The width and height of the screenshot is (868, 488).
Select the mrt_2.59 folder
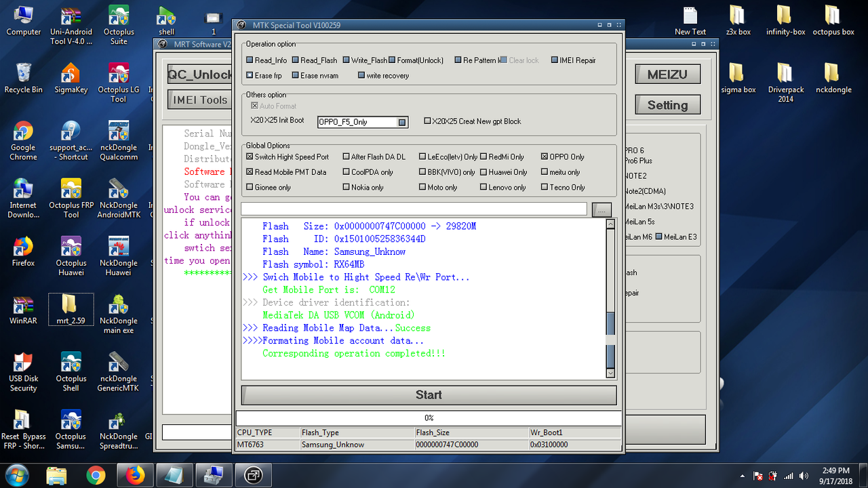point(71,310)
